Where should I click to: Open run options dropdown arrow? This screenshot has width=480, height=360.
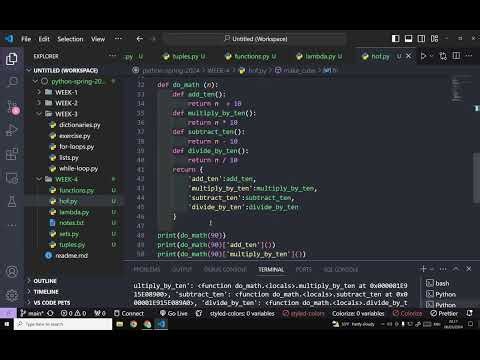[x=431, y=56]
